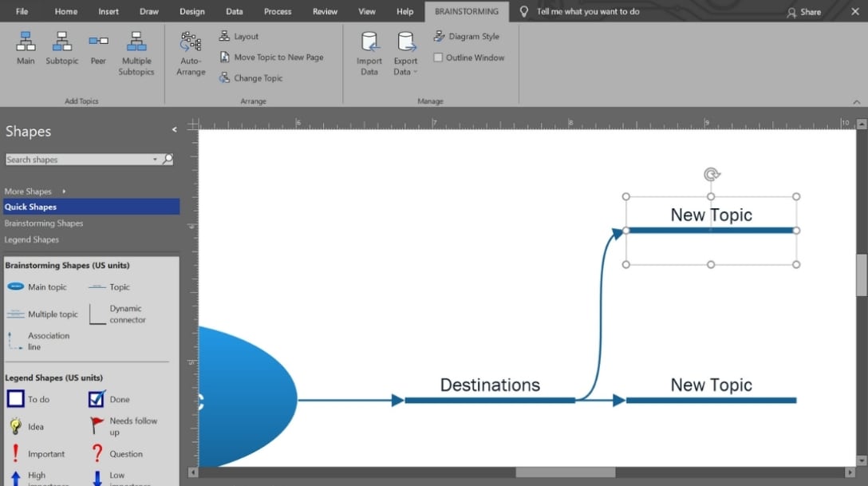The image size is (868, 486).
Task: Open Legend Shapes stencil
Action: click(x=32, y=239)
